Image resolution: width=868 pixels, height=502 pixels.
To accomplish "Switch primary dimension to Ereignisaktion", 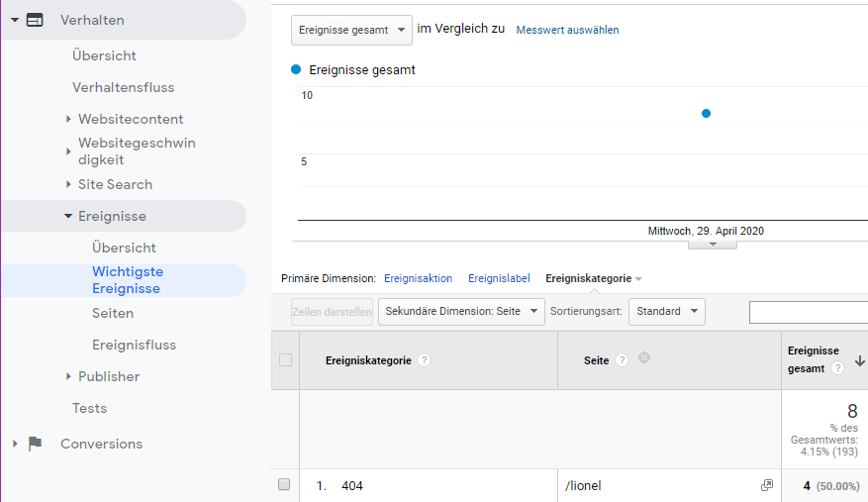I will [418, 278].
